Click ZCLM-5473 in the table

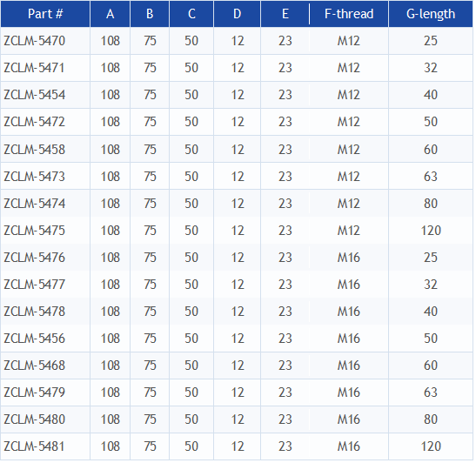coord(34,177)
